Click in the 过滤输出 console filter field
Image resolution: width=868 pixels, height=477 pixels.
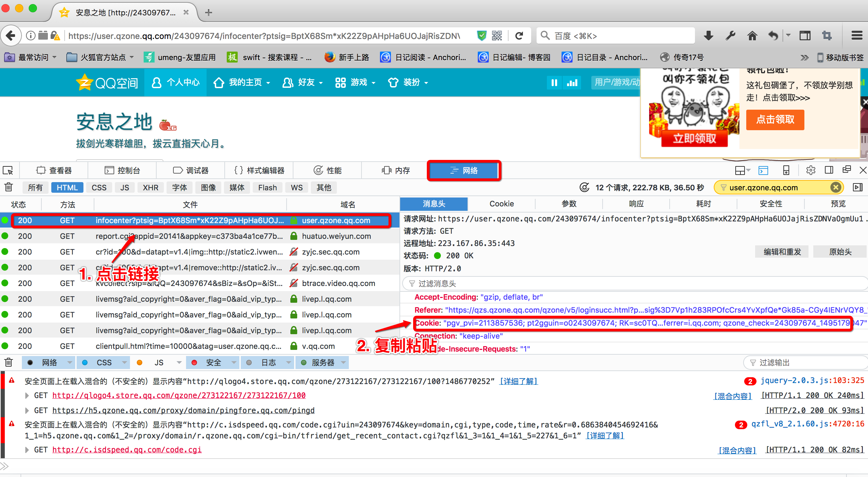(805, 362)
